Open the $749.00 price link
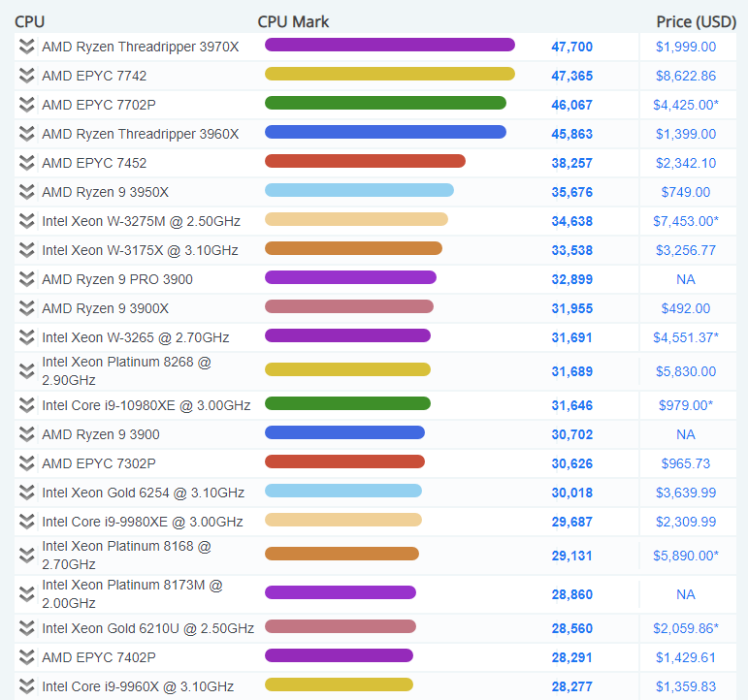 point(686,192)
